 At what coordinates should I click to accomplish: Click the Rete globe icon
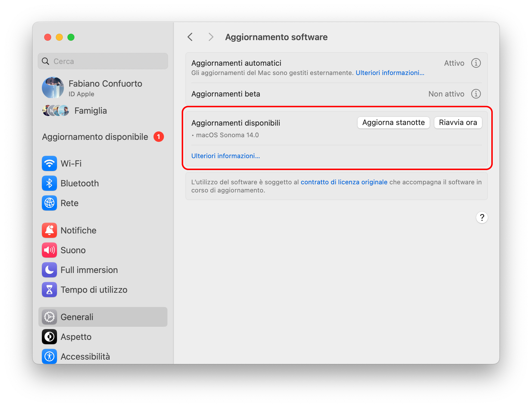pyautogui.click(x=49, y=203)
